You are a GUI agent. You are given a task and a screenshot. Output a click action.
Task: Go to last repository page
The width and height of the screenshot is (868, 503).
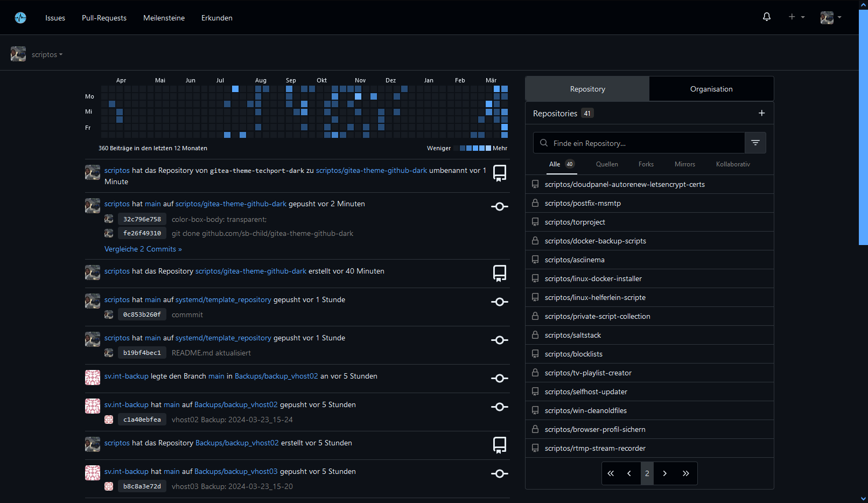[x=685, y=473]
